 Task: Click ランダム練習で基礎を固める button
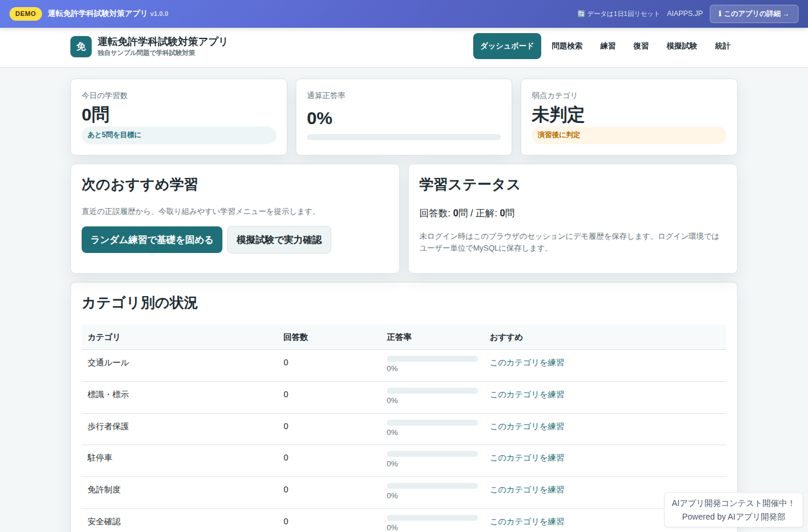tap(152, 239)
